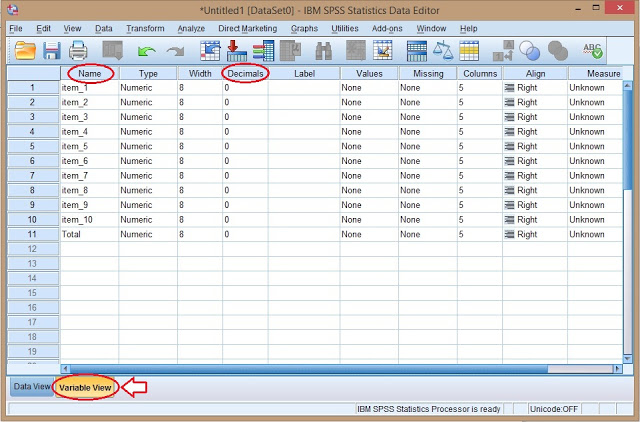This screenshot has height=422, width=640.
Task: Select row header number 1
Action: (33, 88)
